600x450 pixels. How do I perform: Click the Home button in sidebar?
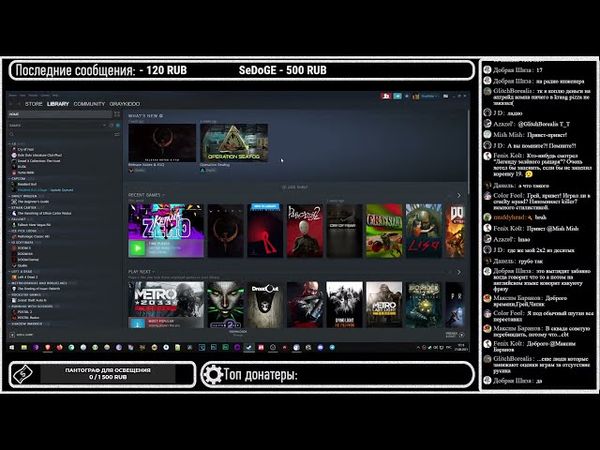[60, 114]
